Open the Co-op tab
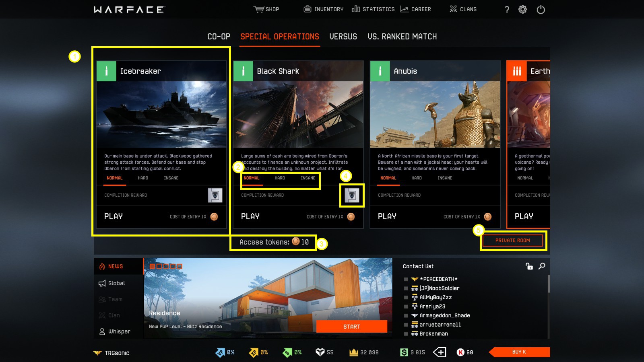The height and width of the screenshot is (362, 644). pyautogui.click(x=219, y=37)
